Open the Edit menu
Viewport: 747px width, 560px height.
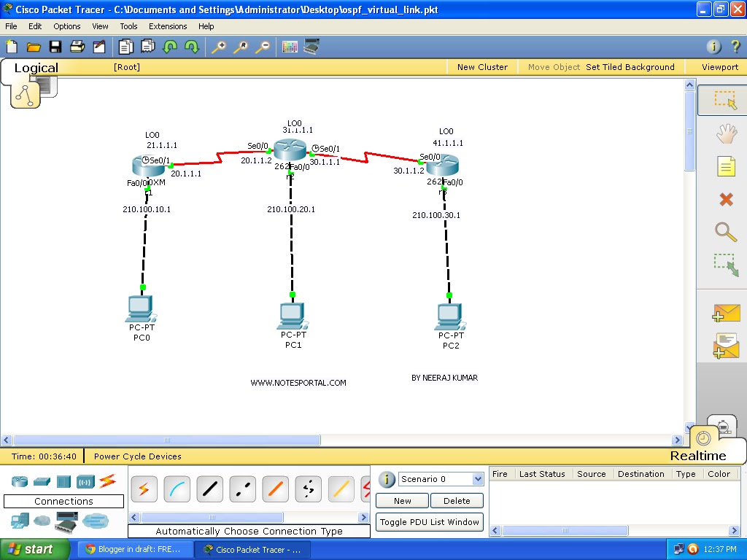click(x=35, y=26)
